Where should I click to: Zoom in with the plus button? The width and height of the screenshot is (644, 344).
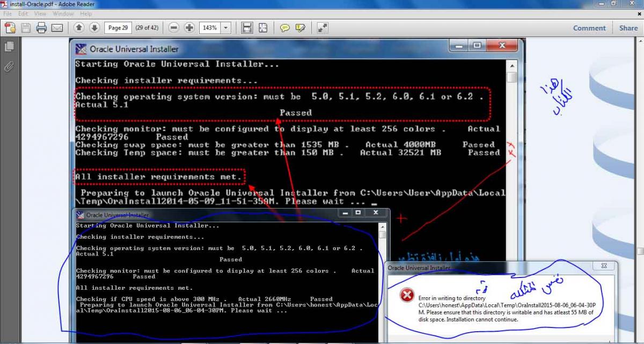[x=189, y=28]
